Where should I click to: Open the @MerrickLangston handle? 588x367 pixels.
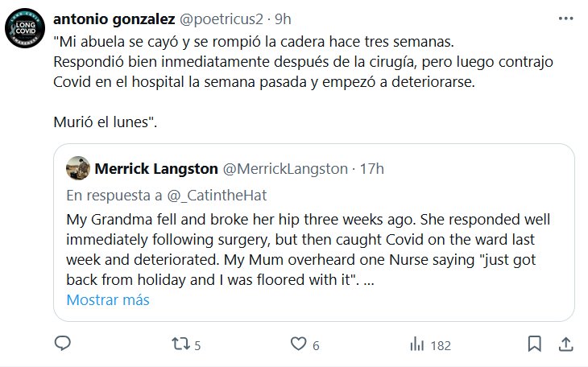[x=284, y=169]
